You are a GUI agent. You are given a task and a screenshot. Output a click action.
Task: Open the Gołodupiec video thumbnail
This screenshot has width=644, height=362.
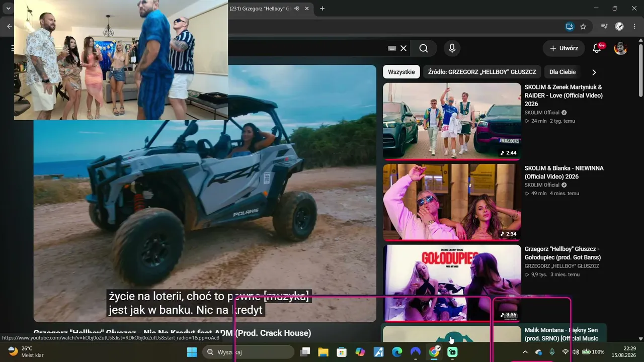(x=452, y=283)
